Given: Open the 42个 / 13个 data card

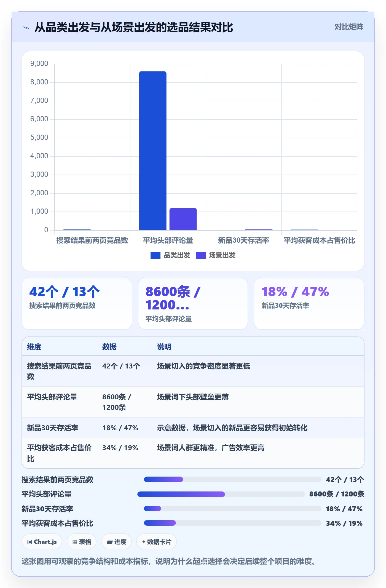Looking at the screenshot, I should point(77,303).
